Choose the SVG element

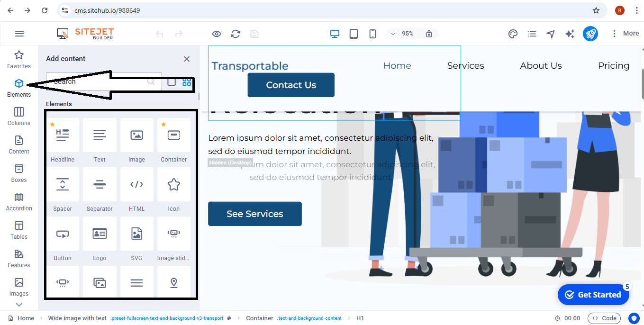136,239
